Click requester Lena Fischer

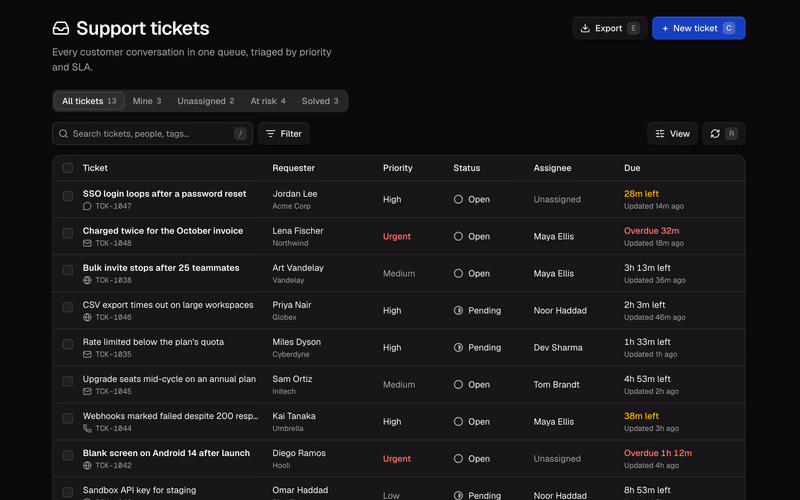pos(297,231)
